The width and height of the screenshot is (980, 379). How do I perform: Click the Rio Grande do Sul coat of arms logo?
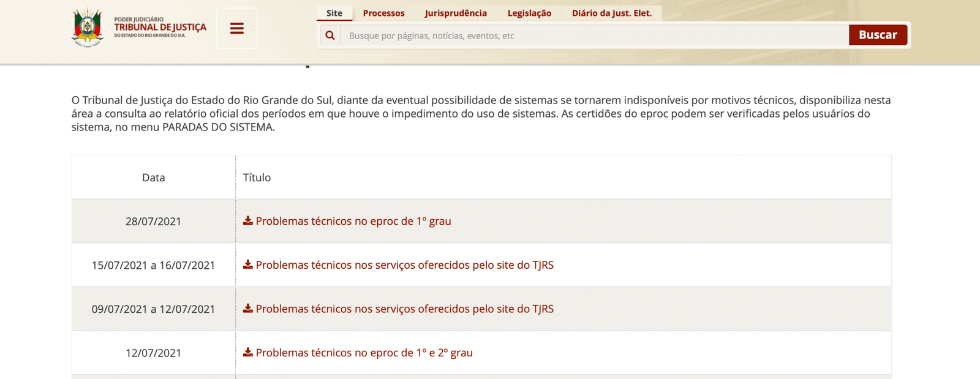click(88, 28)
